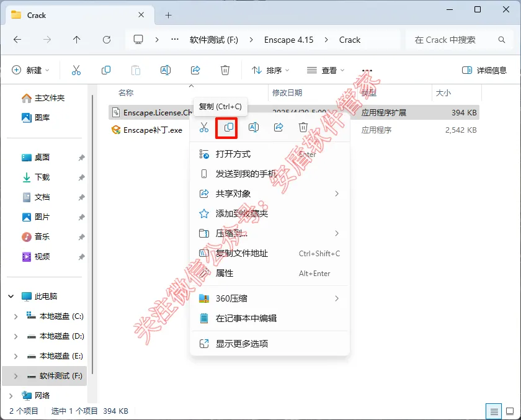Close the Crack tab
This screenshot has width=521, height=420.
click(141, 15)
